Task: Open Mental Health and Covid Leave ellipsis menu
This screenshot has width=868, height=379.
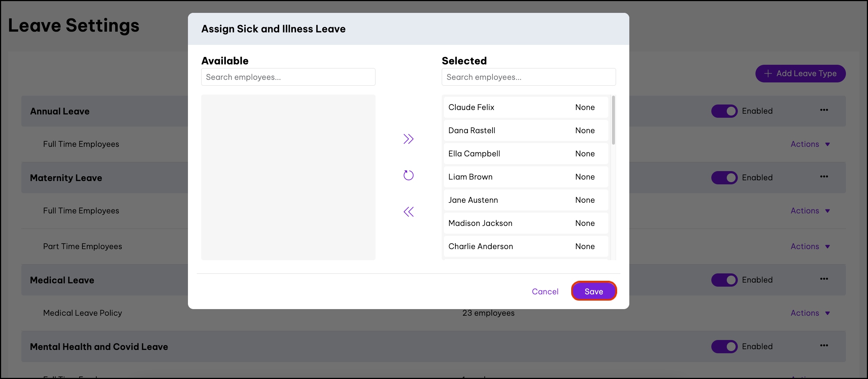Action: [x=824, y=346]
